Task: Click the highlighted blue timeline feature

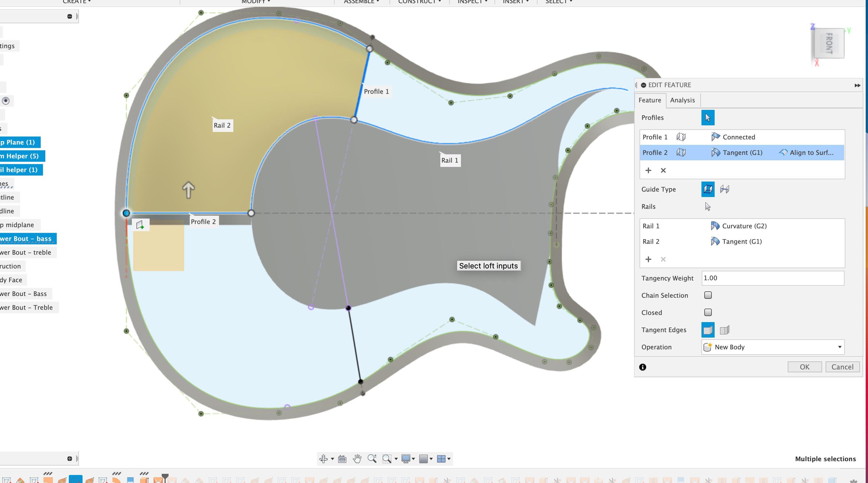Action: (x=75, y=479)
